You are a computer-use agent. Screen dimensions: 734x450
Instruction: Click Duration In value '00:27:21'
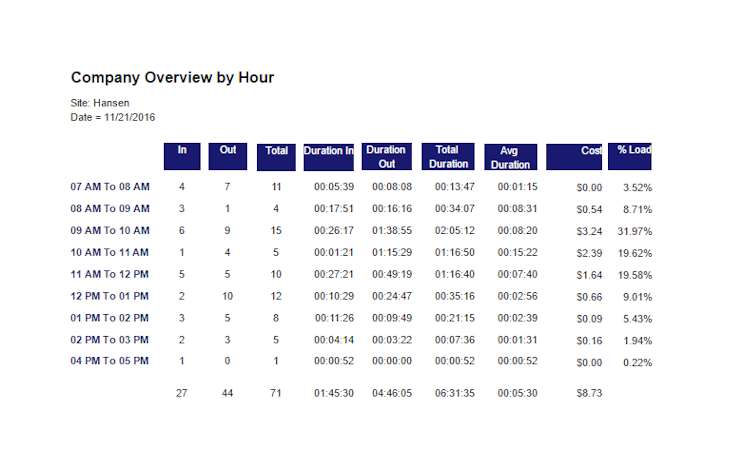tap(334, 274)
